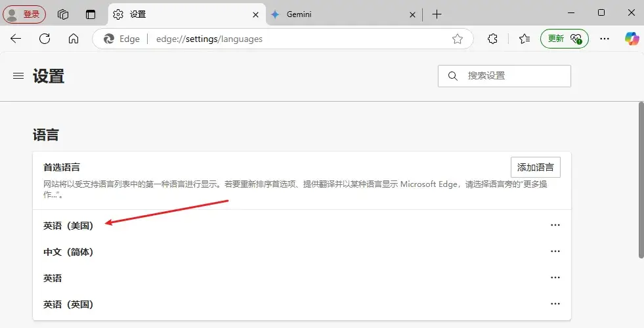Click the back navigation arrow

(16, 39)
